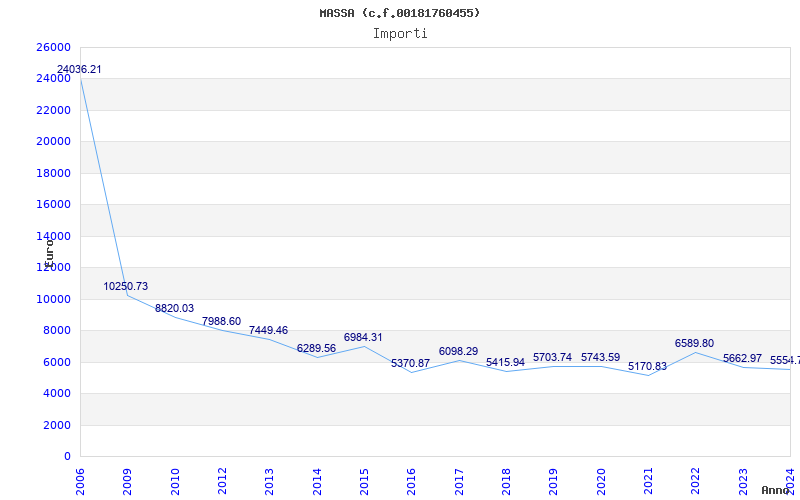
Task: Click the 2012 x-axis year label
Action: (222, 482)
